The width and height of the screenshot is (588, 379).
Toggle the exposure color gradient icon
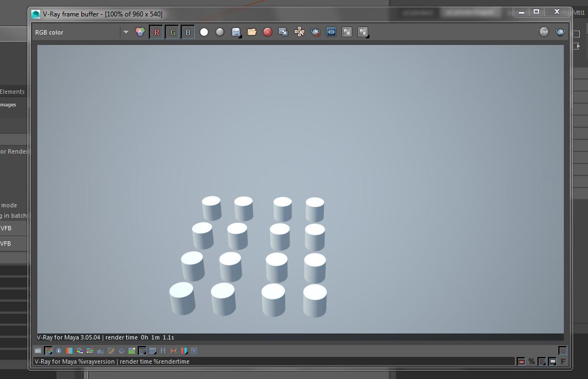(x=69, y=351)
